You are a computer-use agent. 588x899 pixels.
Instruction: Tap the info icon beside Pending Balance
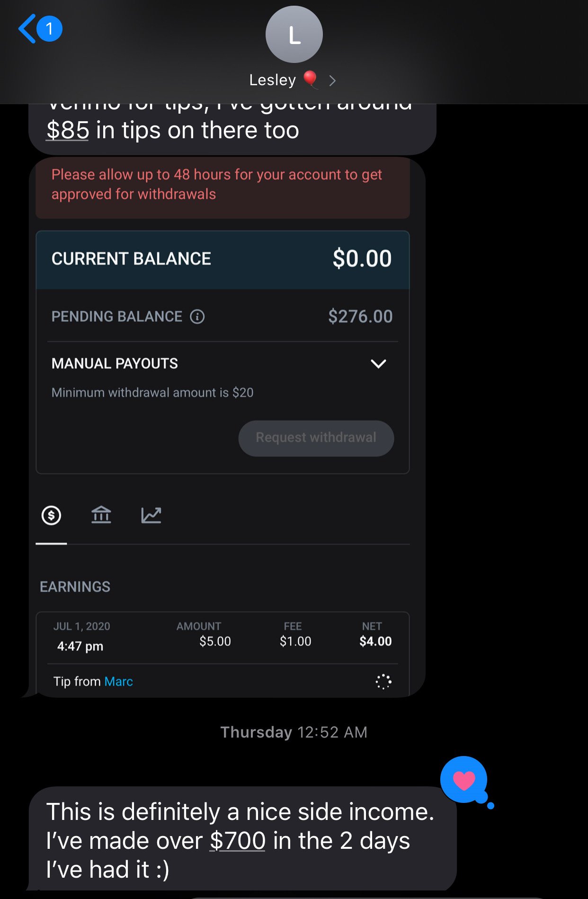[197, 316]
